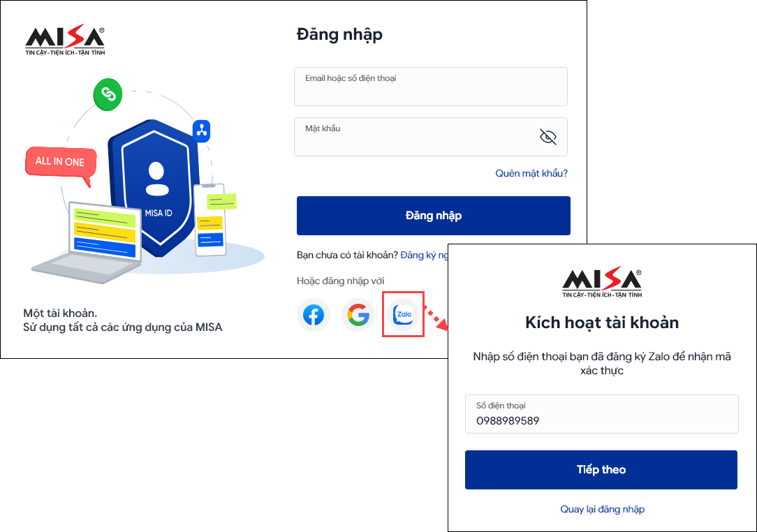Click the Tiếp theo button
Viewport: 757px width, 532px height.
click(601, 470)
